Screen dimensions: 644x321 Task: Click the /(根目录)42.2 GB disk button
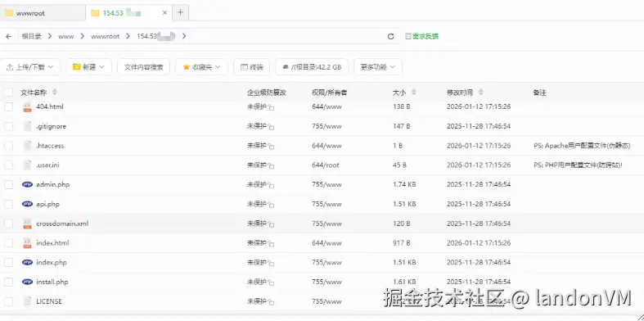(312, 67)
